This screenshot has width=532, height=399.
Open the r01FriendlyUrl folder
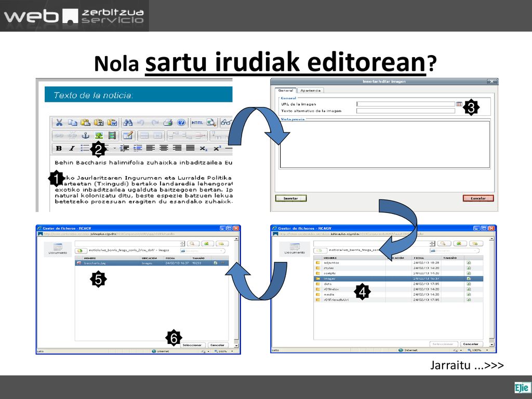click(398, 300)
